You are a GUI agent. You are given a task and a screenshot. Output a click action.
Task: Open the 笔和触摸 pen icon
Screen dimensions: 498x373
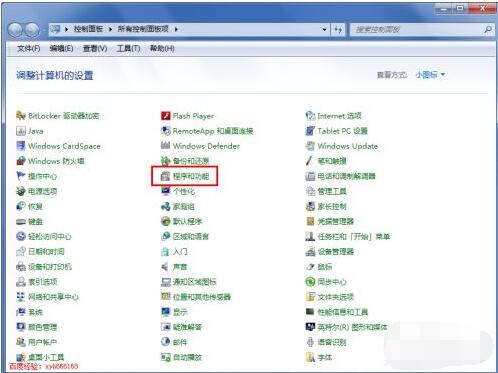tap(310, 161)
